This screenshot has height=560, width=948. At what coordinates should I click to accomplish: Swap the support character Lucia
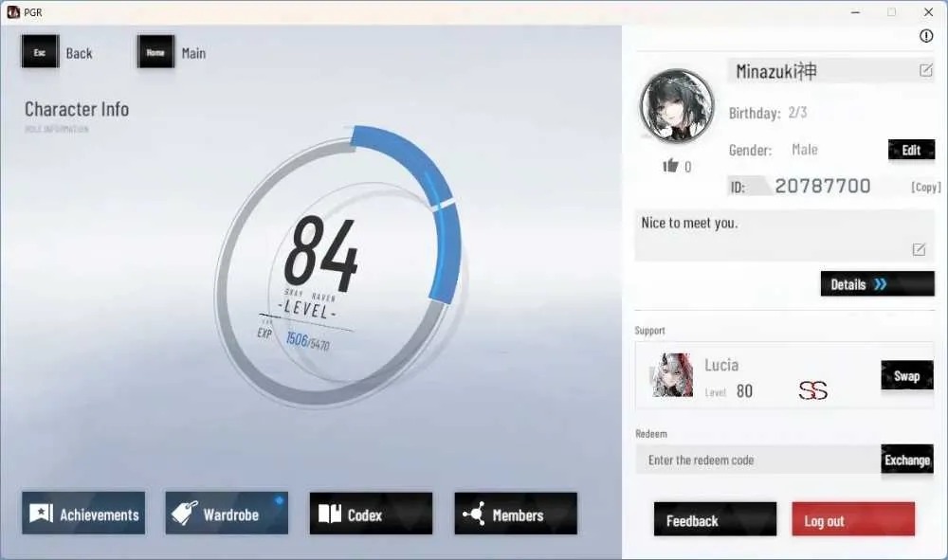point(907,376)
